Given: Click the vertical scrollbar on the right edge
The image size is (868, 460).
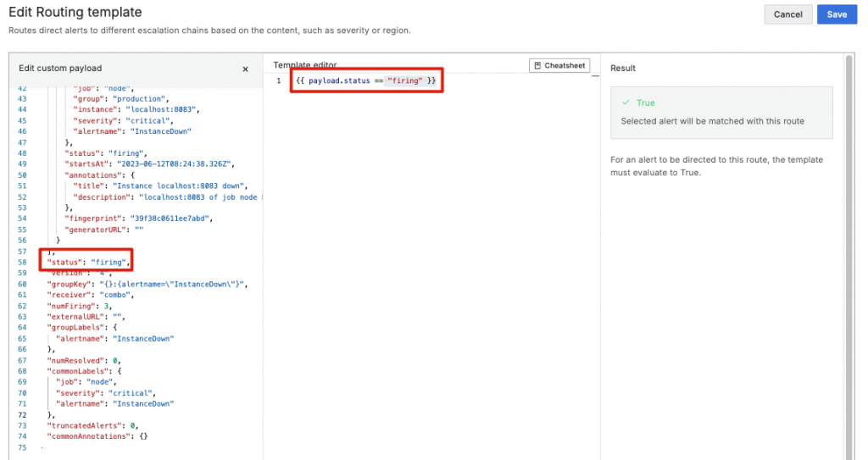Looking at the screenshot, I should point(849,257).
